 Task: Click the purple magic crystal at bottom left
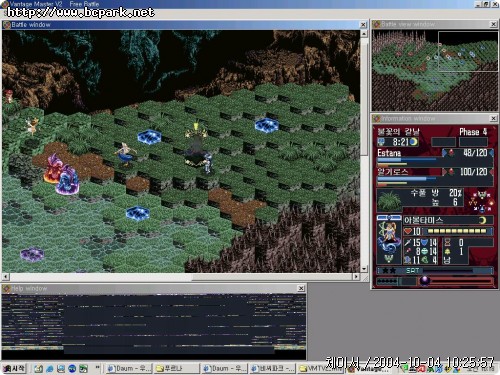pos(32,254)
